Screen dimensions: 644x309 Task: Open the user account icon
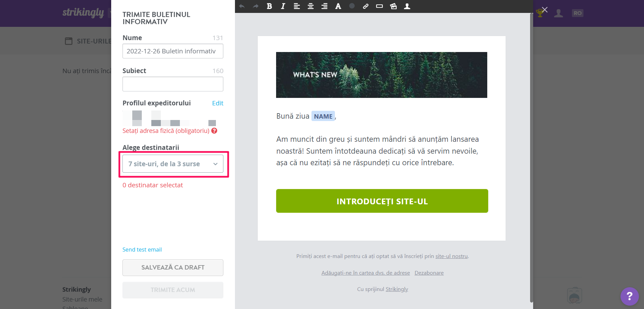coord(558,13)
